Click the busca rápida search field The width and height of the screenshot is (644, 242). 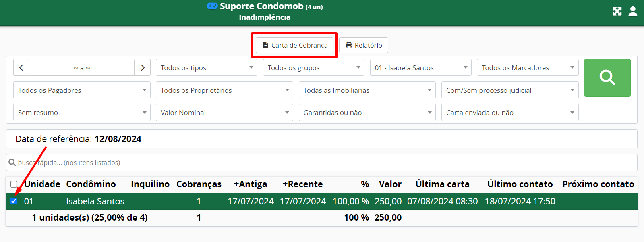pos(322,163)
